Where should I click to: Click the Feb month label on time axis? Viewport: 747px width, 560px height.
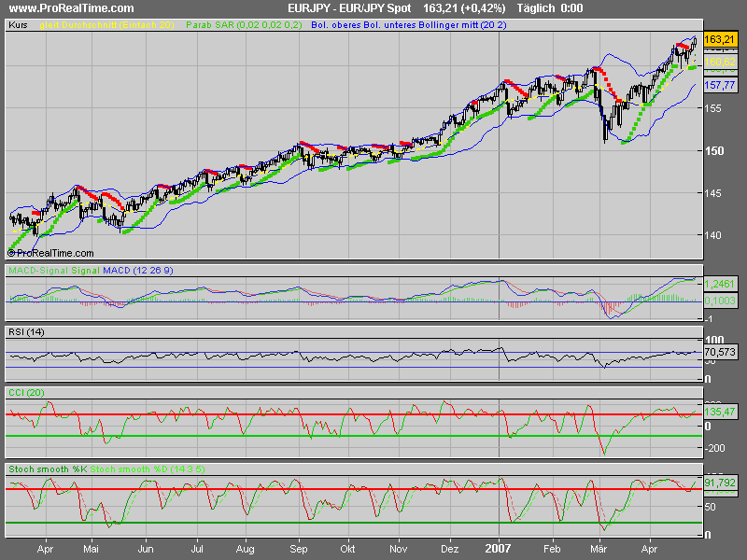pyautogui.click(x=552, y=549)
